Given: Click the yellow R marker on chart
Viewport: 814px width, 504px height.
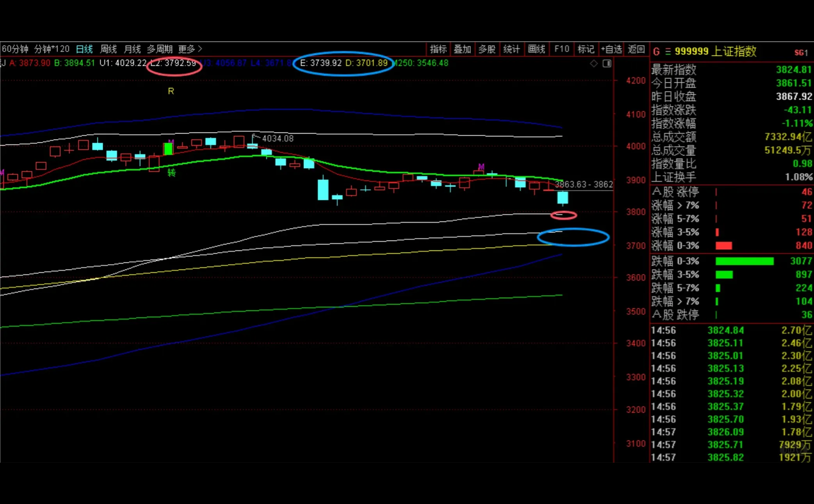Looking at the screenshot, I should click(x=171, y=91).
